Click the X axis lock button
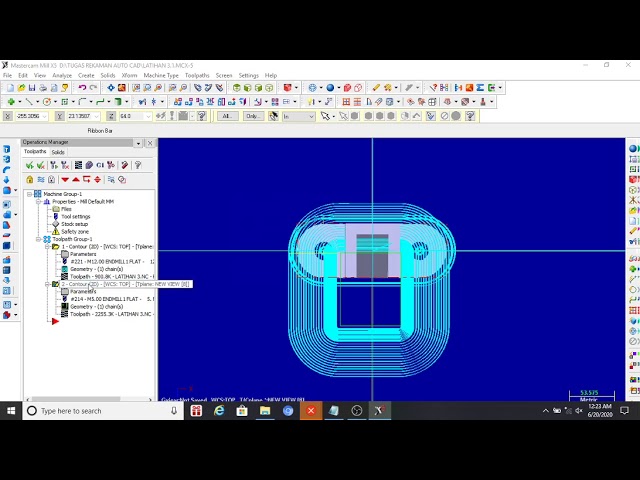The height and width of the screenshot is (480, 640). coord(7,116)
